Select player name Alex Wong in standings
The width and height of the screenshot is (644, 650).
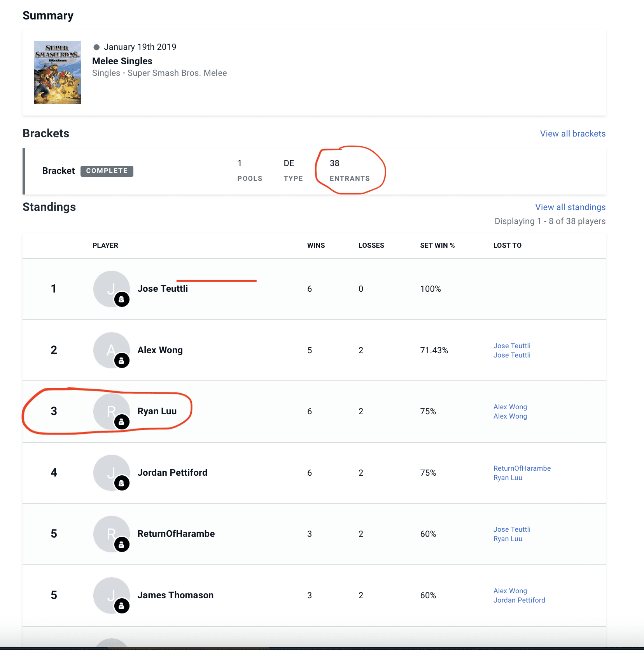[160, 350]
